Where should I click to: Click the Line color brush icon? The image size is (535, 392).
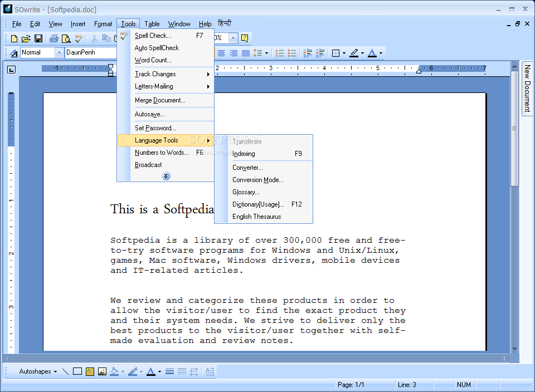pos(133,371)
